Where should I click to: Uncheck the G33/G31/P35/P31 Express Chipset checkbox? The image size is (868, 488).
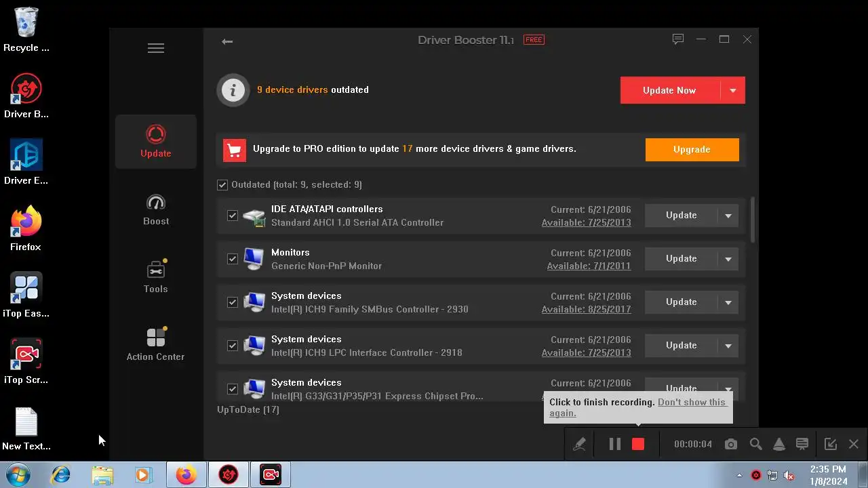233,389
